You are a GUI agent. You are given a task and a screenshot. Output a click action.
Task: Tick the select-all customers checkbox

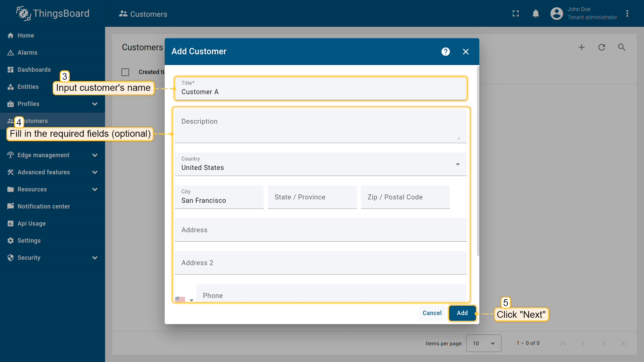point(125,72)
